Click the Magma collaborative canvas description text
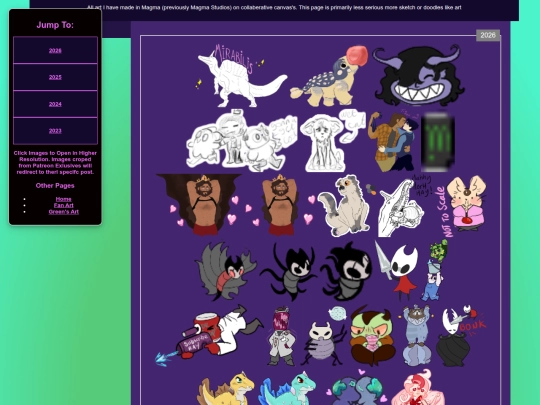This screenshot has height=405, width=540. [274, 7]
